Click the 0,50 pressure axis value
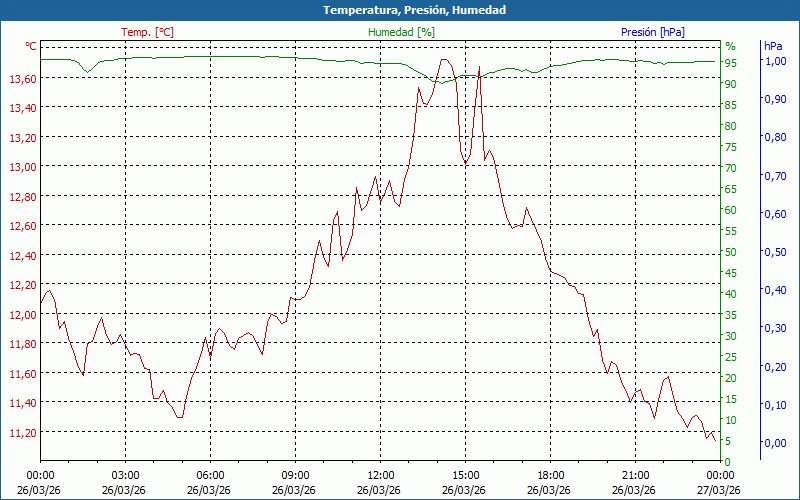The width and height of the screenshot is (800, 500). 774,252
